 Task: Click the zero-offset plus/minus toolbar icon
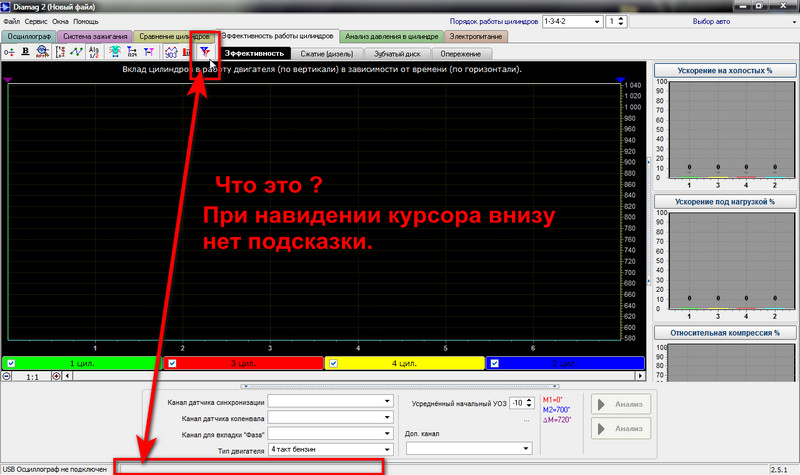pyautogui.click(x=9, y=52)
